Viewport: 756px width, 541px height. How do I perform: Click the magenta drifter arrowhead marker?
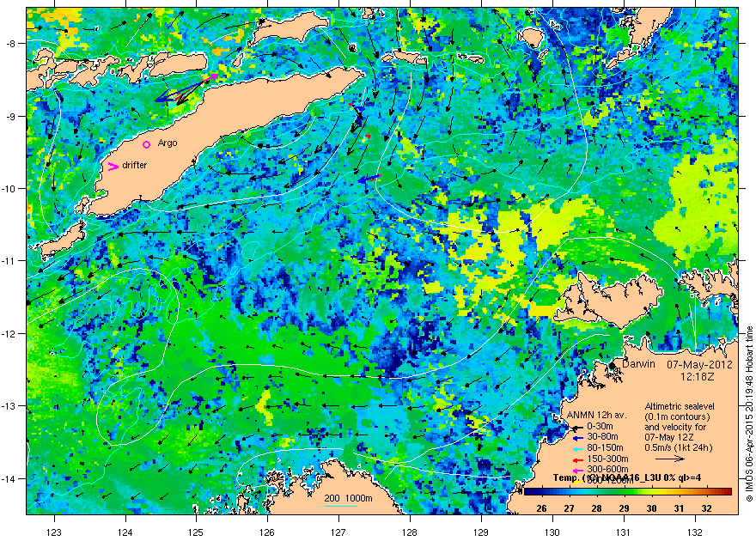point(113,167)
